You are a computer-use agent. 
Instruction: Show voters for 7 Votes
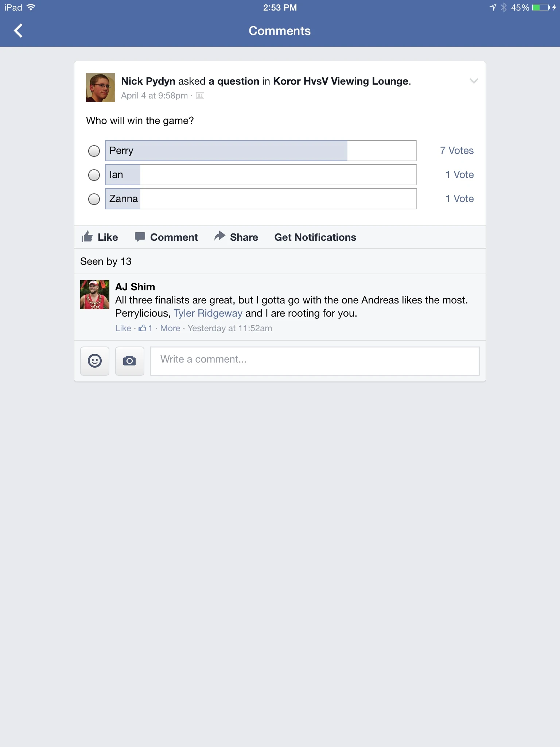tap(457, 151)
